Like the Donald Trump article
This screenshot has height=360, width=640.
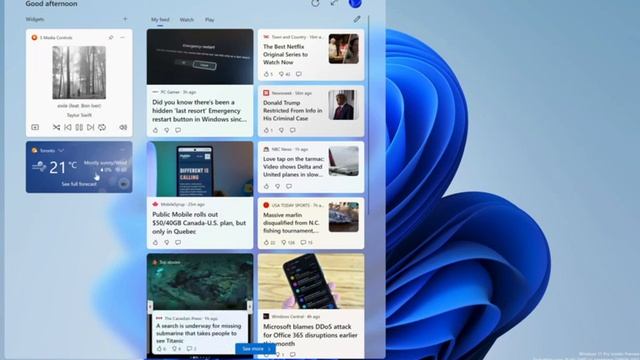pyautogui.click(x=266, y=130)
